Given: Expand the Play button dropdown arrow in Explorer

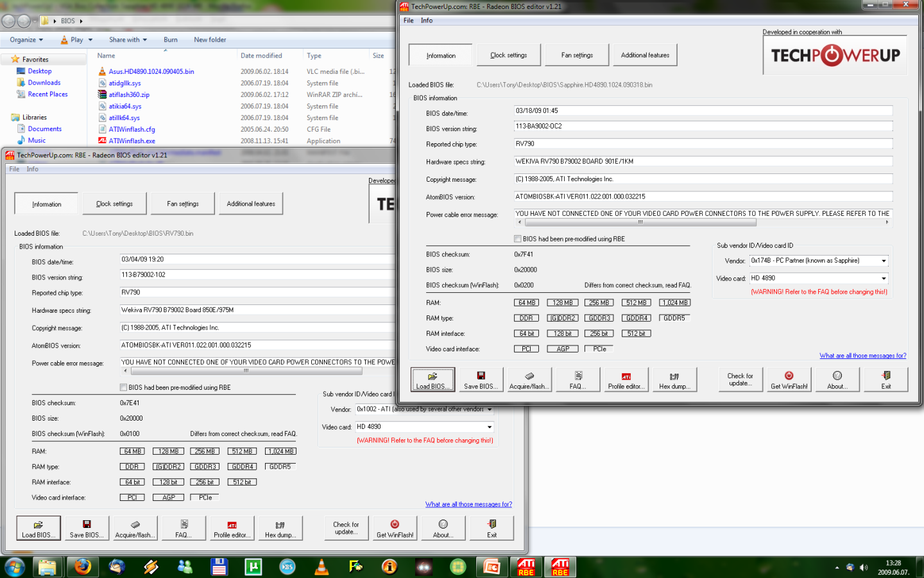Looking at the screenshot, I should coord(90,40).
